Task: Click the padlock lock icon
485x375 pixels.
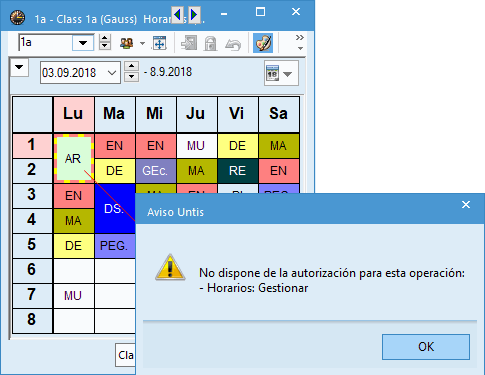Action: tap(210, 43)
